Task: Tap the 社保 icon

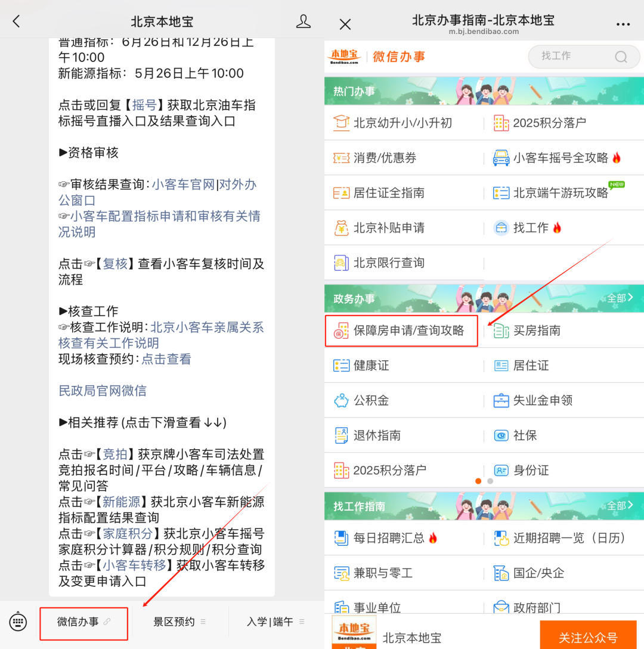Action: (x=501, y=435)
